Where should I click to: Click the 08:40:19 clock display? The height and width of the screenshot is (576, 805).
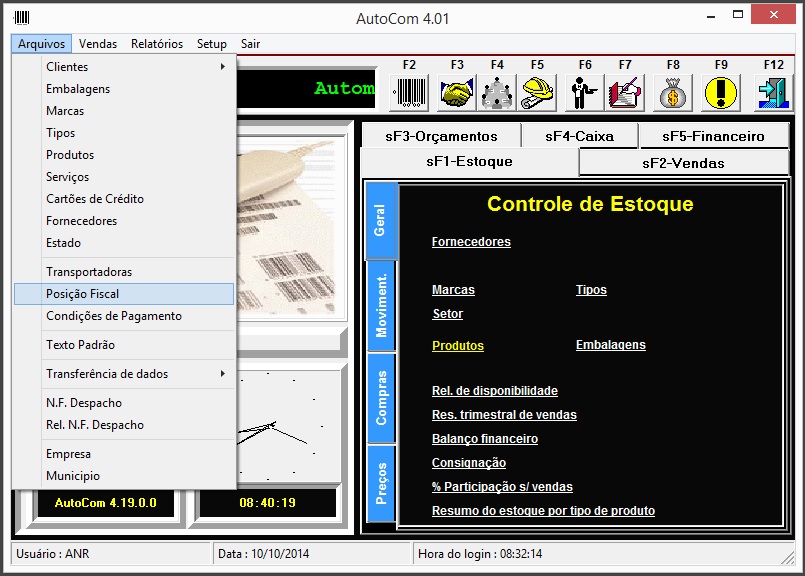[267, 503]
